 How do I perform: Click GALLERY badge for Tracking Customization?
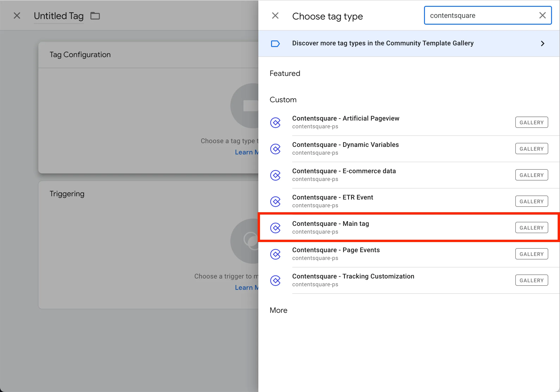[x=532, y=280]
